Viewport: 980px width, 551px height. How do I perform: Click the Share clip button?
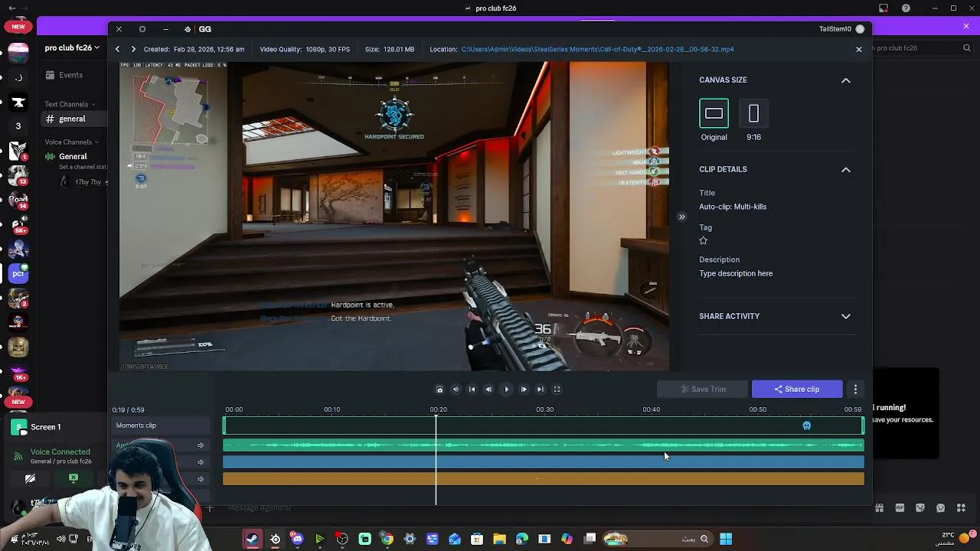click(797, 390)
